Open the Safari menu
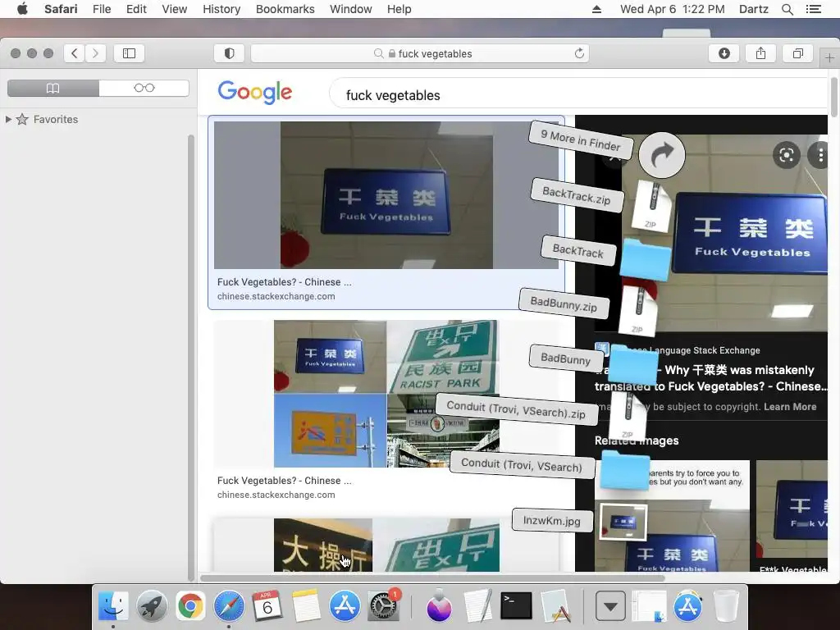Screen dimensions: 840x630 pyautogui.click(x=61, y=9)
